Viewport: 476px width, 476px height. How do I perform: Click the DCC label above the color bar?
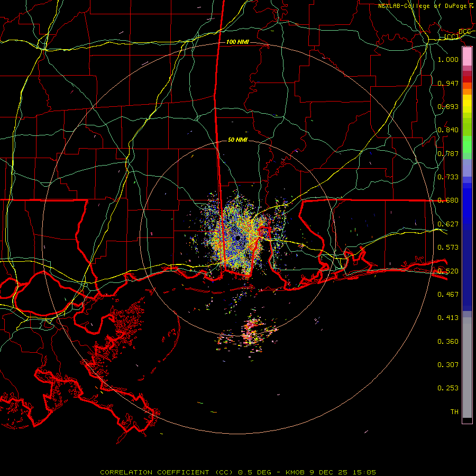click(x=464, y=32)
